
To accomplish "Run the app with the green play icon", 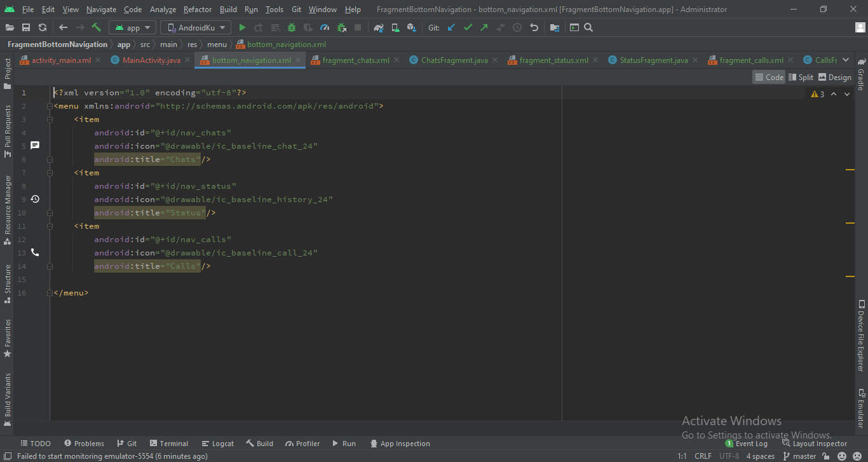I will [242, 27].
